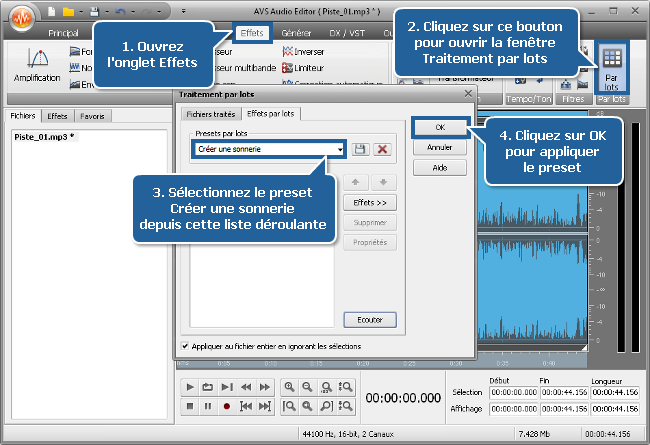650x445 pixels.
Task: Click the Propriétés button
Action: pos(370,242)
